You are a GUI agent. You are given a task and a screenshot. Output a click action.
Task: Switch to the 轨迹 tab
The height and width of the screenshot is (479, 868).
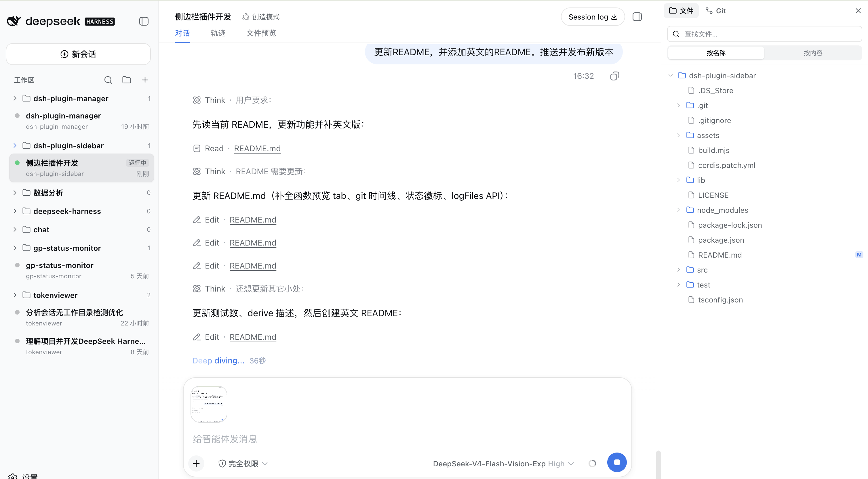[218, 33]
